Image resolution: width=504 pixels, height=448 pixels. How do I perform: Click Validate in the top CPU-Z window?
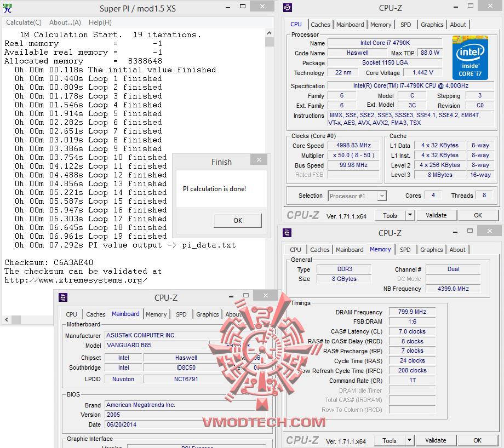pos(436,215)
